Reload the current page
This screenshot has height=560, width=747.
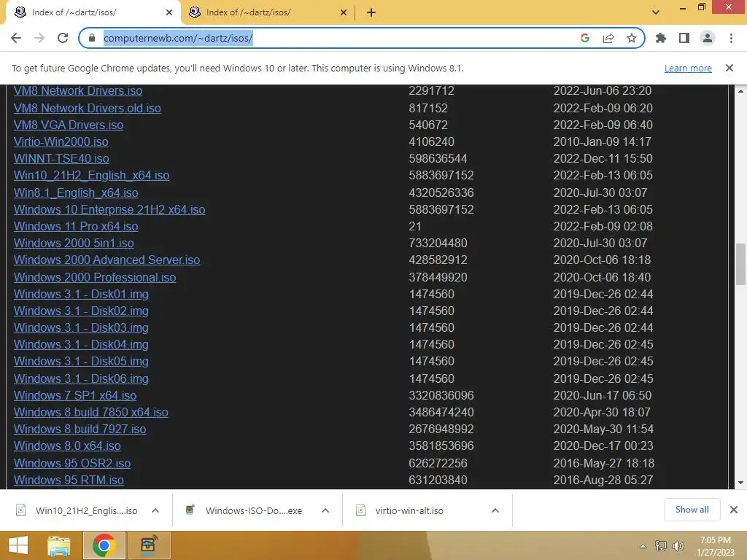pos(63,38)
